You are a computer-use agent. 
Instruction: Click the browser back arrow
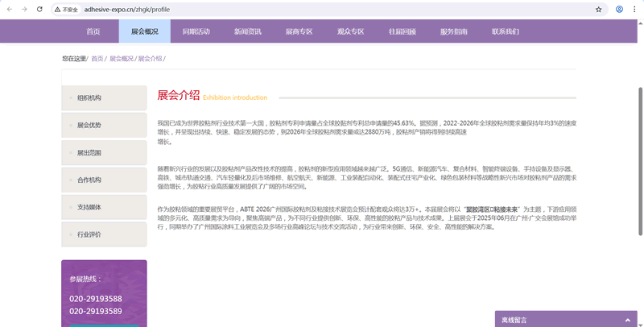(9, 9)
